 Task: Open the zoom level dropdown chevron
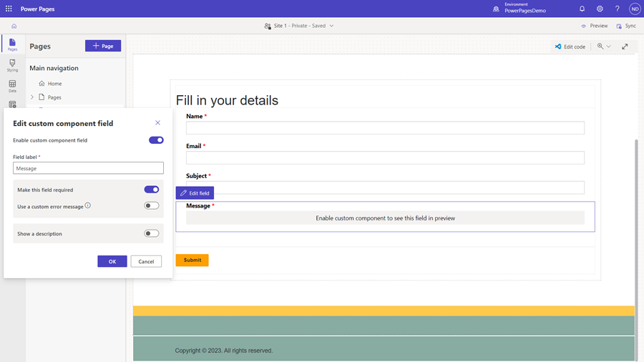click(x=609, y=47)
